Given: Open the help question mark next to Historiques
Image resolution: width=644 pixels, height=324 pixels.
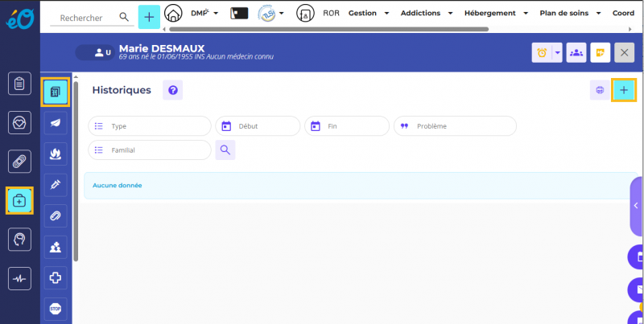Looking at the screenshot, I should 172,90.
